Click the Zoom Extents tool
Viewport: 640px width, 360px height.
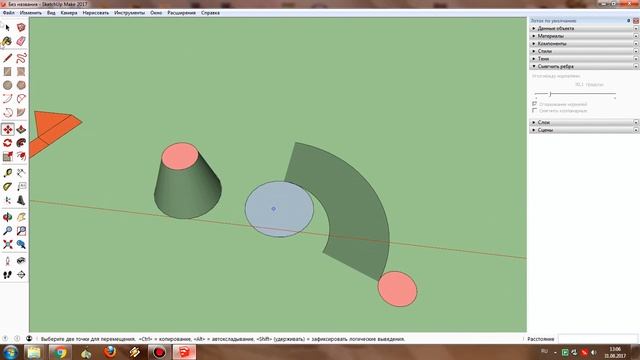[x=7, y=244]
